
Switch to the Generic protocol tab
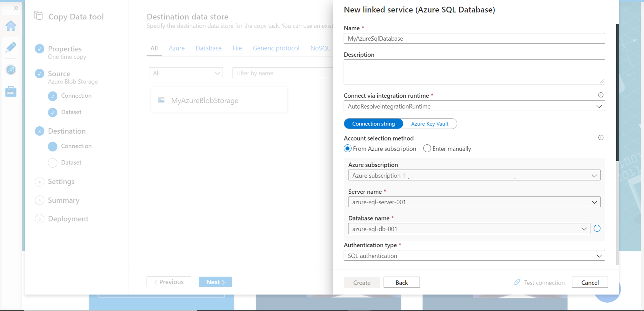tap(276, 48)
